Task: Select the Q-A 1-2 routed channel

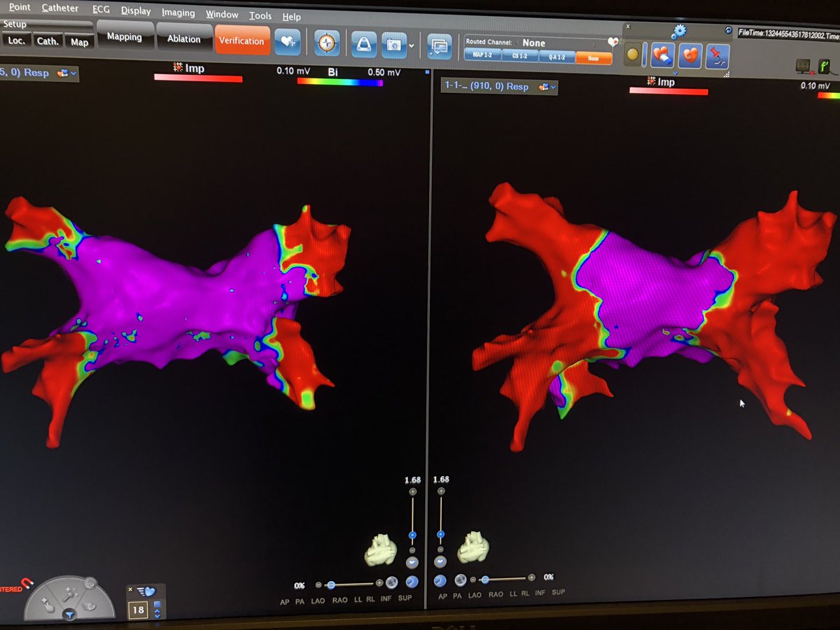Action: (x=557, y=57)
